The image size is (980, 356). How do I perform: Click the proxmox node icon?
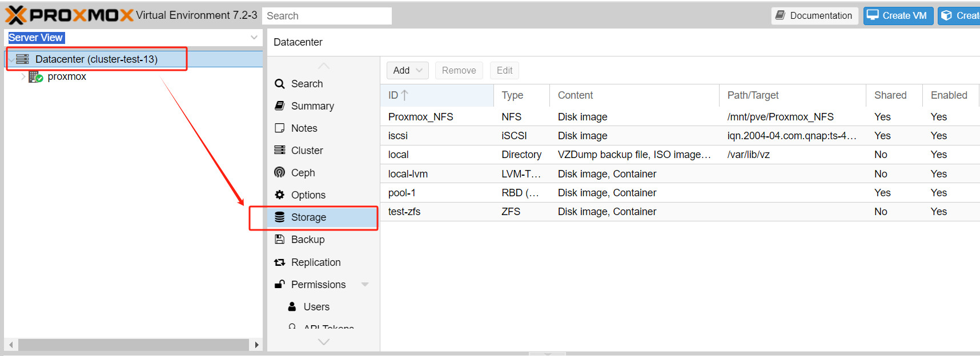36,76
